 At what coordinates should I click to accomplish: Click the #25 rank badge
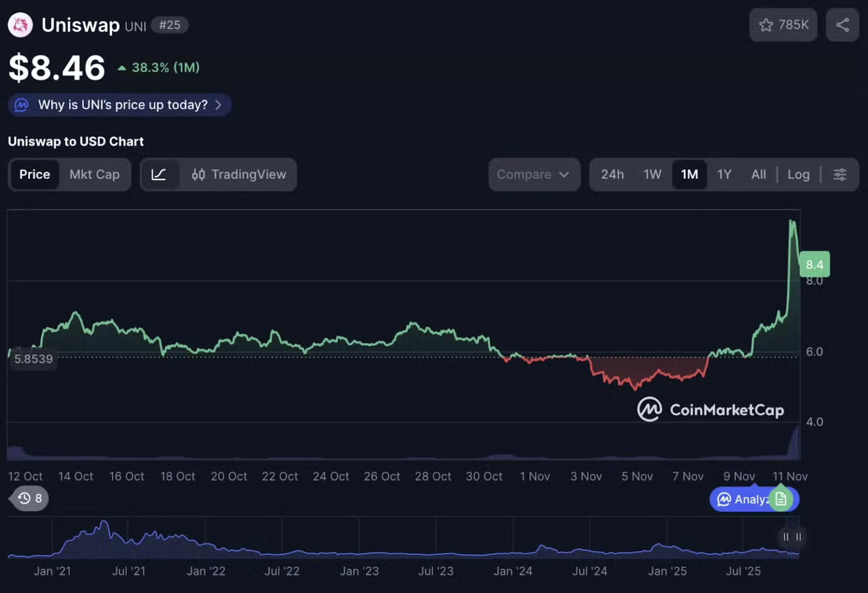pyautogui.click(x=169, y=25)
